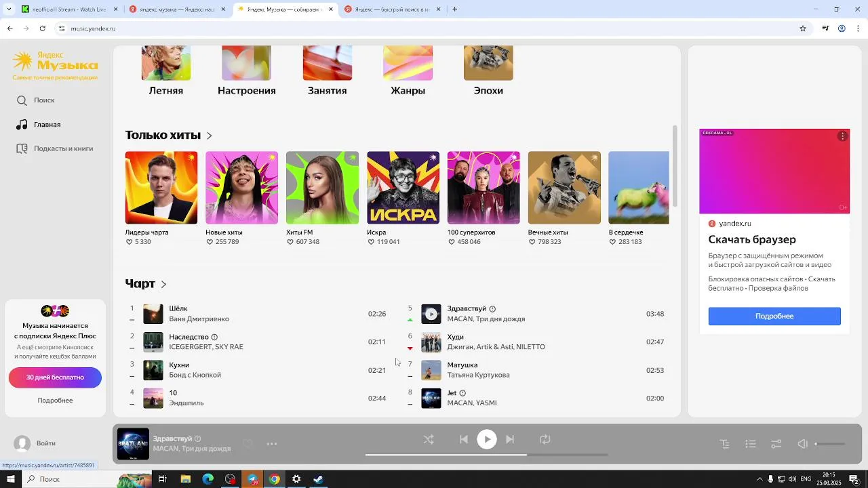Skip to previous track
Image resolution: width=868 pixels, height=488 pixels.
point(464,439)
